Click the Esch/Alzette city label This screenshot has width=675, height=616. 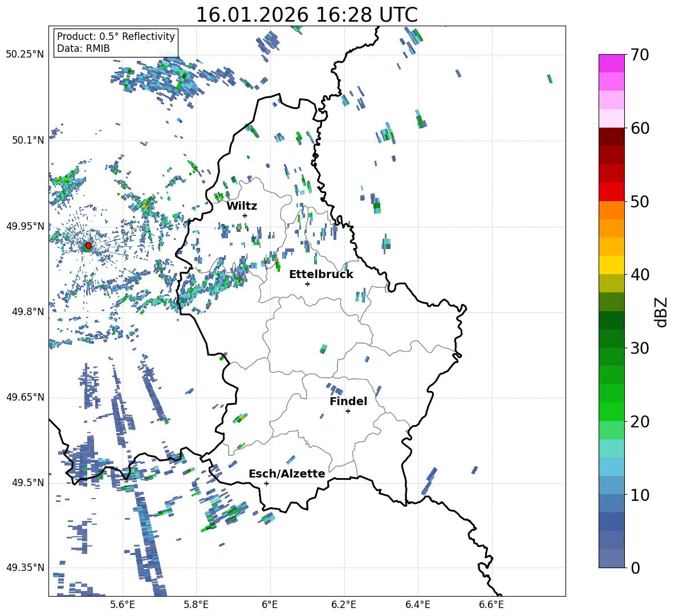pos(287,474)
